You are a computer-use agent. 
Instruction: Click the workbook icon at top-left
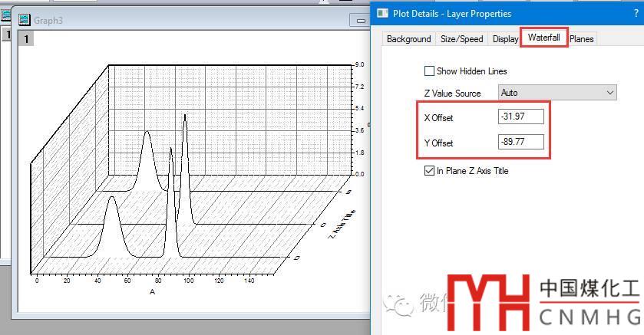[x=5, y=15]
